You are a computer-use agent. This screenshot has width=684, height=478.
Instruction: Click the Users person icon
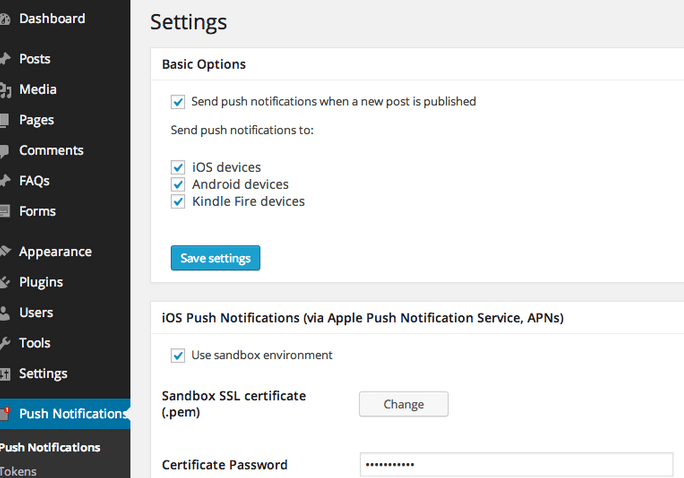[4, 313]
